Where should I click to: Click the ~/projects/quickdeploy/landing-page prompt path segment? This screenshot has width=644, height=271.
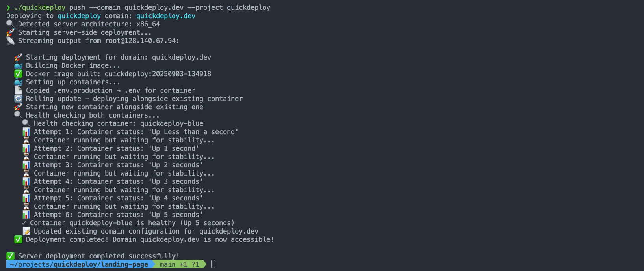(79, 264)
